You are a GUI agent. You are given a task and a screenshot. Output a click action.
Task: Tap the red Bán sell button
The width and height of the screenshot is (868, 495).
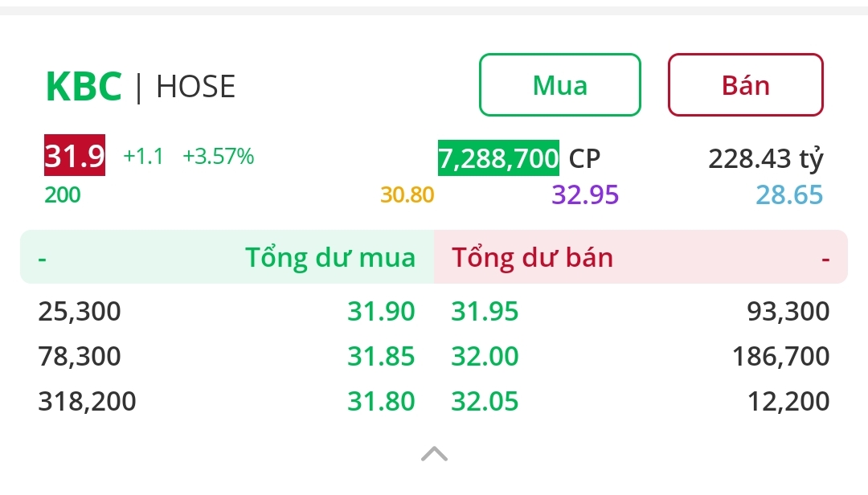(x=745, y=85)
